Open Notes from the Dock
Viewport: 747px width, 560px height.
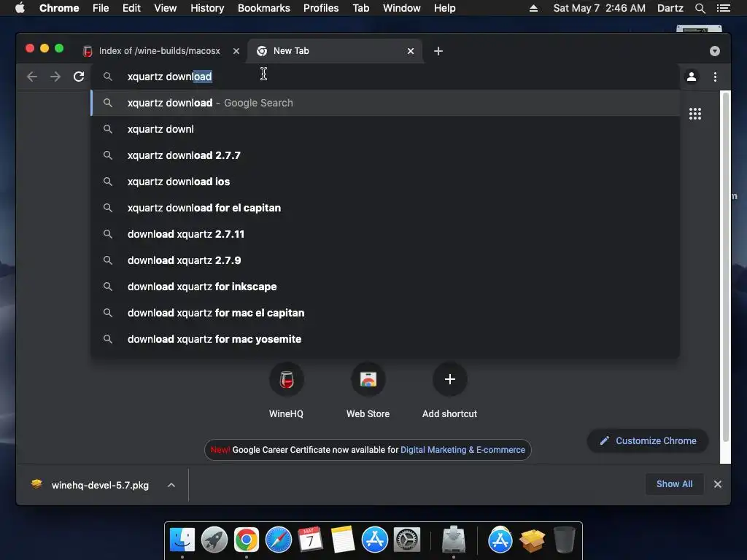click(x=343, y=540)
